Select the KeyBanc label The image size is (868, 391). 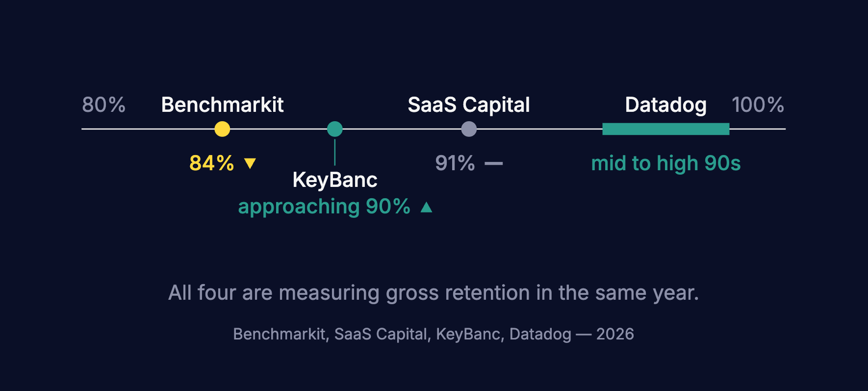point(335,180)
